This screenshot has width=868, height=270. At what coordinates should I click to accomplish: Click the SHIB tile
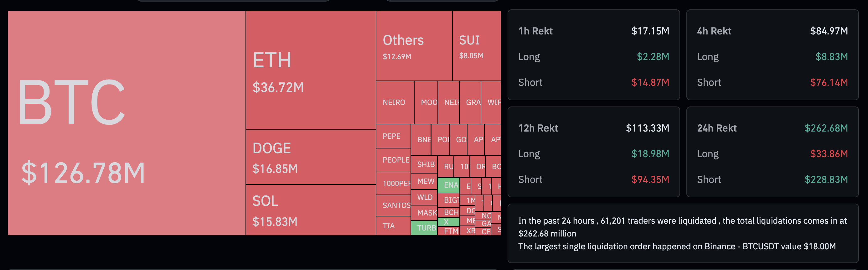(x=424, y=164)
